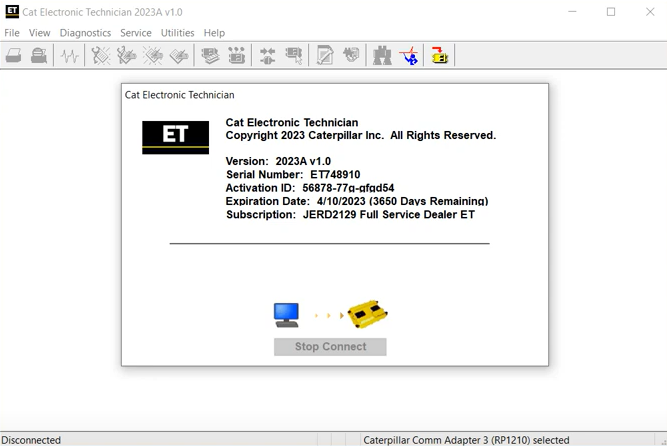
Task: Maximize the Cat Electronic Technician window
Action: (611, 12)
